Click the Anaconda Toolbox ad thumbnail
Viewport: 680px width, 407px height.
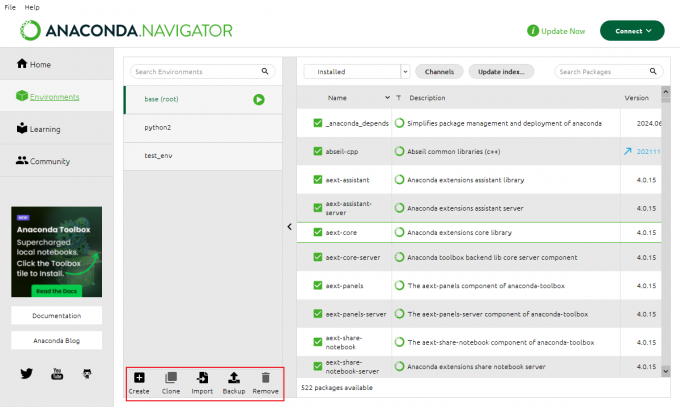click(x=57, y=252)
